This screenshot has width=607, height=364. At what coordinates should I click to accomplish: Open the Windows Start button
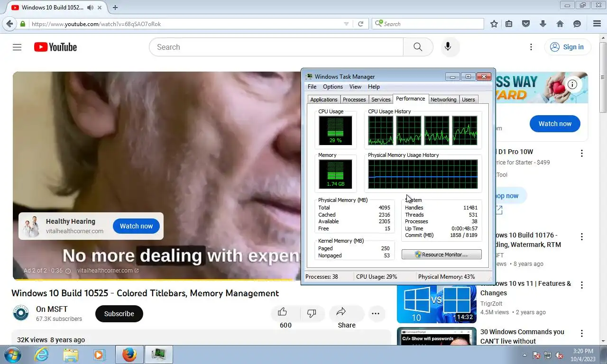tap(12, 355)
